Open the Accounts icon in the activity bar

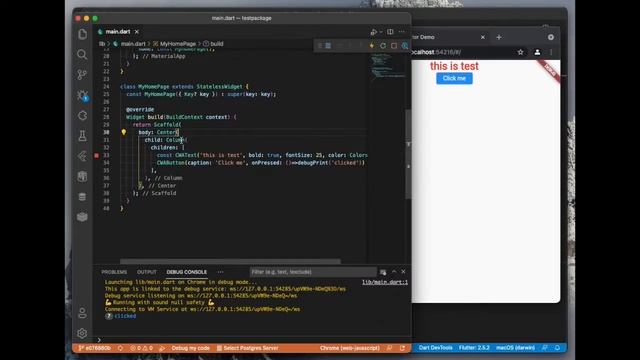tap(82, 313)
